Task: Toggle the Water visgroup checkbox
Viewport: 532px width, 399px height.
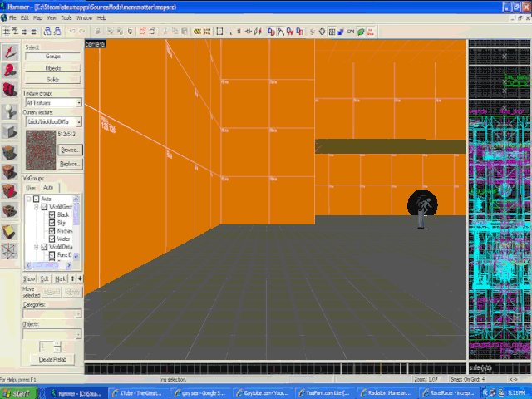Action: [x=52, y=239]
